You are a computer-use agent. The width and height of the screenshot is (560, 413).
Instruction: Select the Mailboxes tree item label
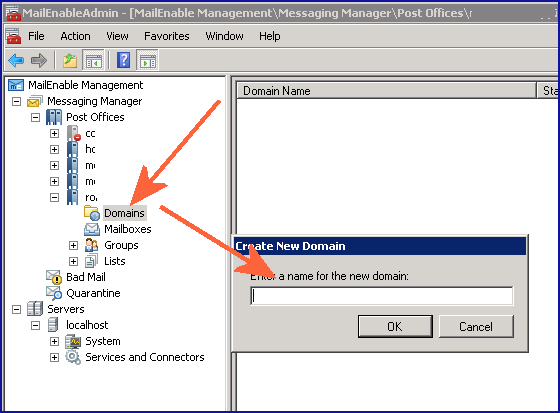pyautogui.click(x=128, y=229)
